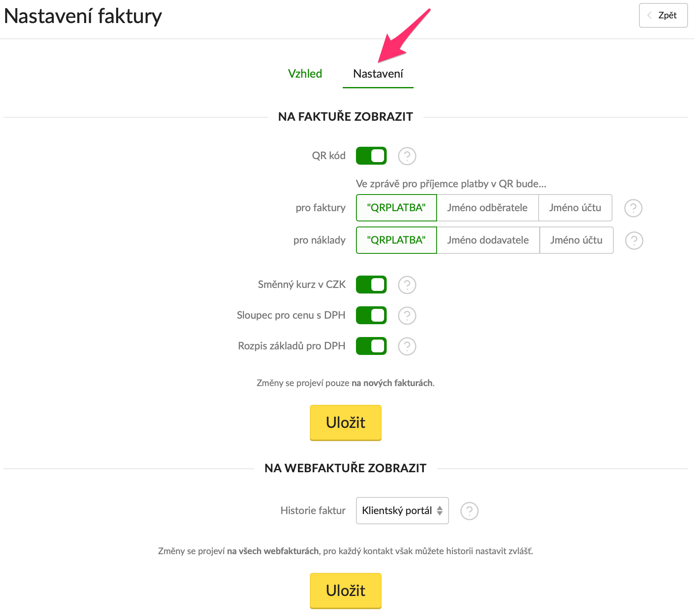Open help for pro faktury row
Viewport: 694px width, 616px height.
click(x=633, y=208)
